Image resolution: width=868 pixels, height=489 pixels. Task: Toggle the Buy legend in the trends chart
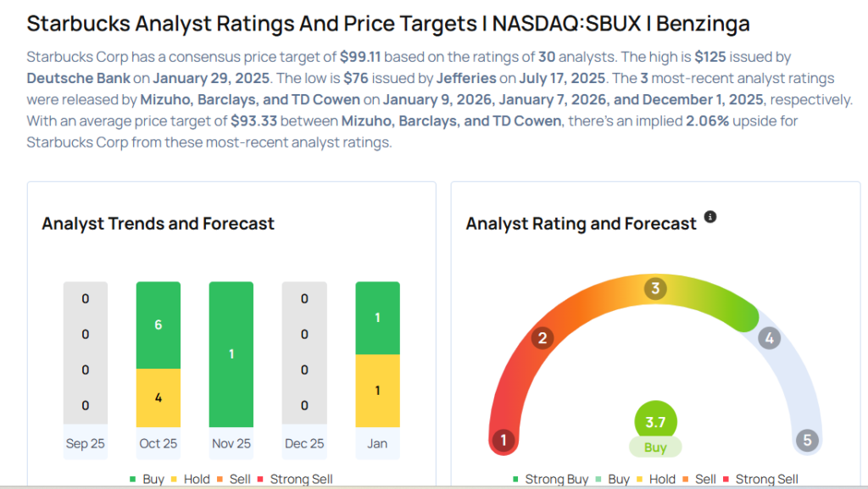(x=147, y=479)
